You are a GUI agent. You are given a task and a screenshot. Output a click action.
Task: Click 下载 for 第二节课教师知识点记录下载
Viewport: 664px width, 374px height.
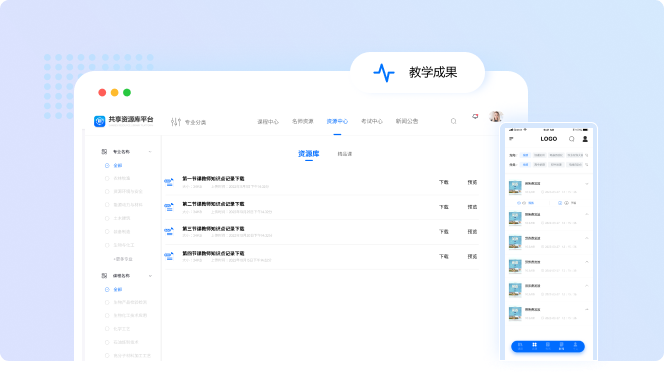(x=443, y=207)
